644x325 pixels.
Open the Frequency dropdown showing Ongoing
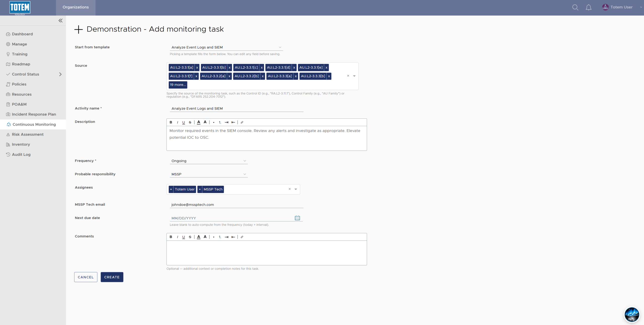209,161
